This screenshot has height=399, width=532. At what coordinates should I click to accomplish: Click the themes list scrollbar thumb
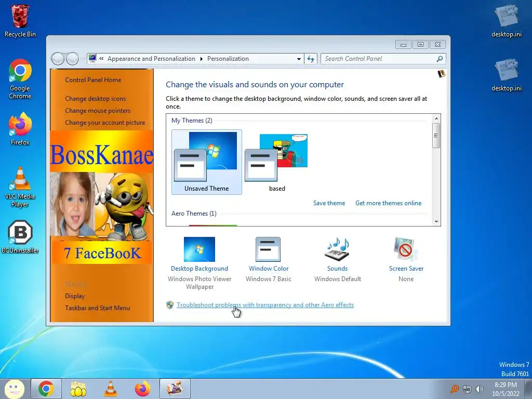(436, 136)
